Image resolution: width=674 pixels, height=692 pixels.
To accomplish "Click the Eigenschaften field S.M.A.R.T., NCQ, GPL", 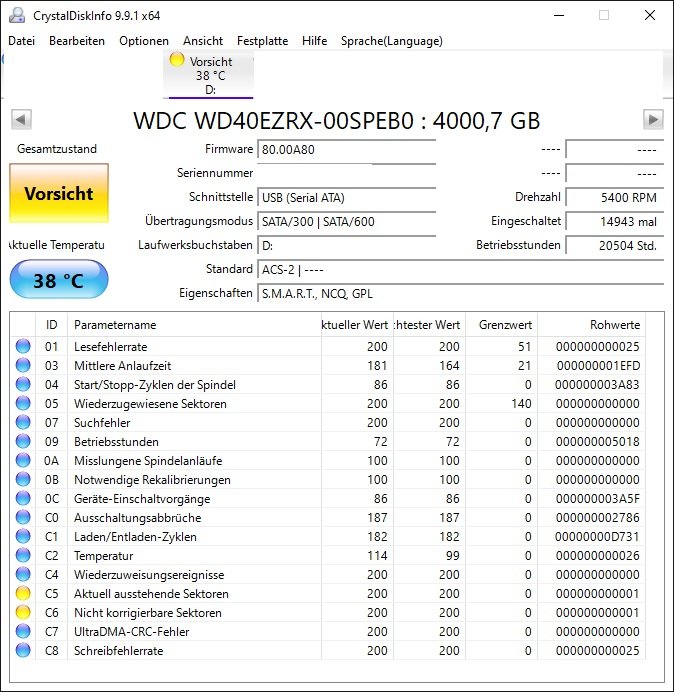I will tap(460, 293).
